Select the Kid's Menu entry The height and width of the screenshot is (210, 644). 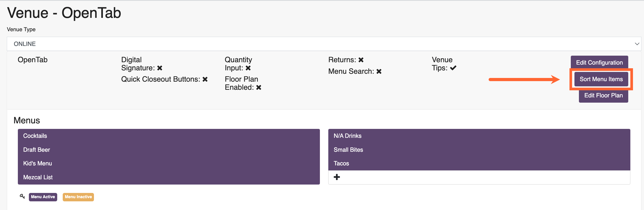[x=169, y=163]
